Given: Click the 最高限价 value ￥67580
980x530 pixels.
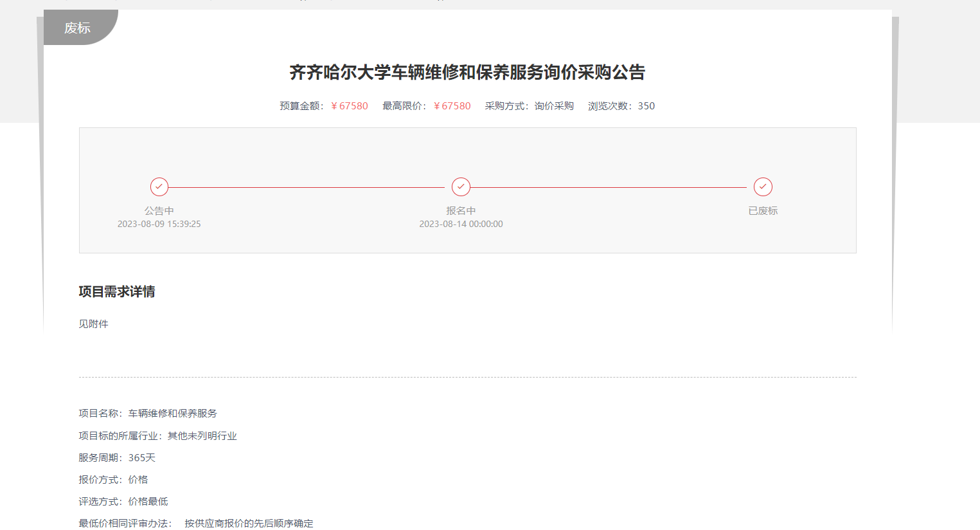Looking at the screenshot, I should (x=452, y=106).
